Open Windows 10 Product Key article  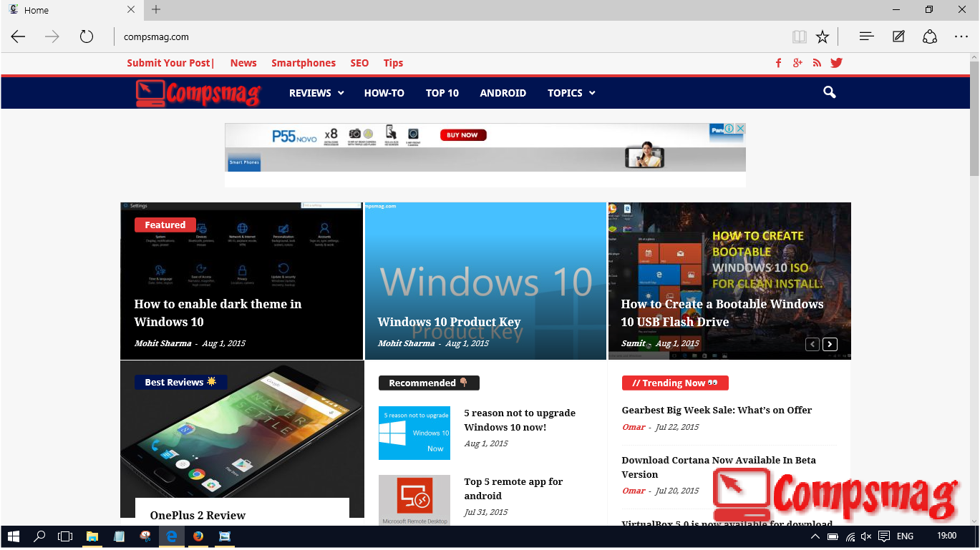tap(449, 322)
